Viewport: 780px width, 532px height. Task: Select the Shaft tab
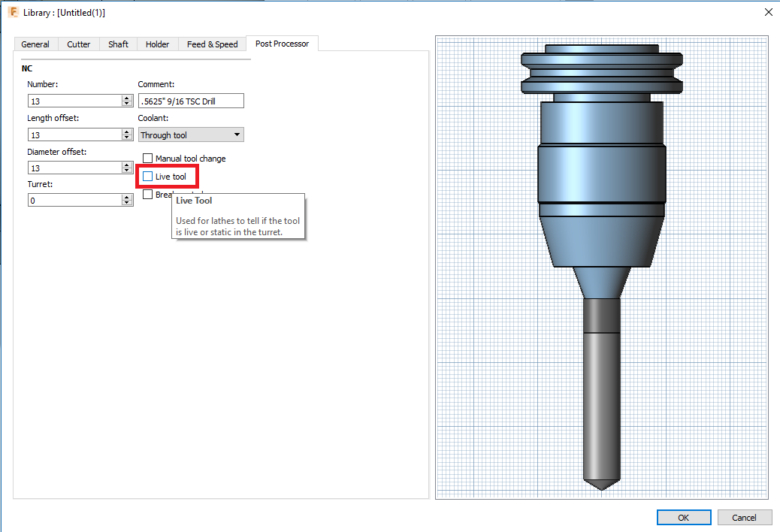(117, 44)
